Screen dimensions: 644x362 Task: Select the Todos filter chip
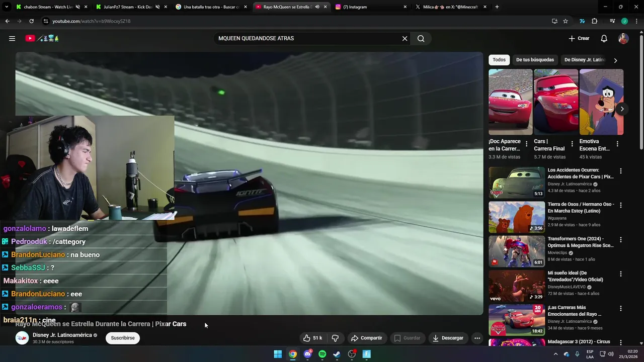coord(499,60)
